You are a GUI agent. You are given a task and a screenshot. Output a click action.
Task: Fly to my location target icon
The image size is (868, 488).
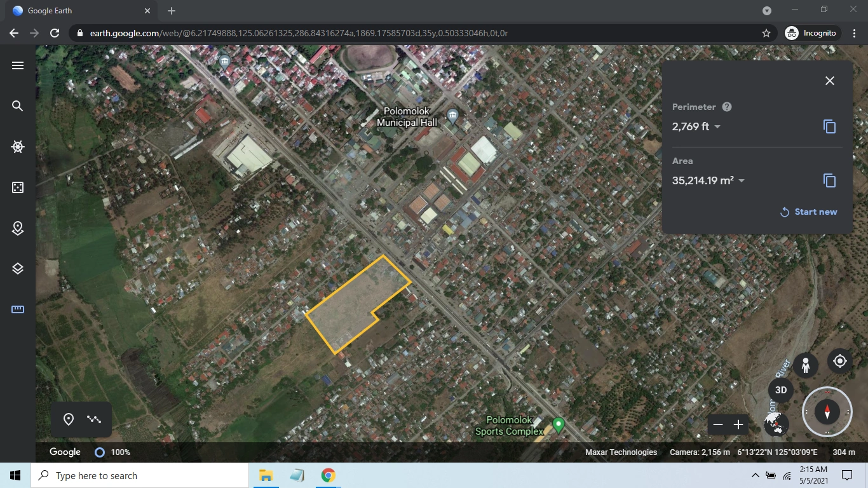point(840,361)
